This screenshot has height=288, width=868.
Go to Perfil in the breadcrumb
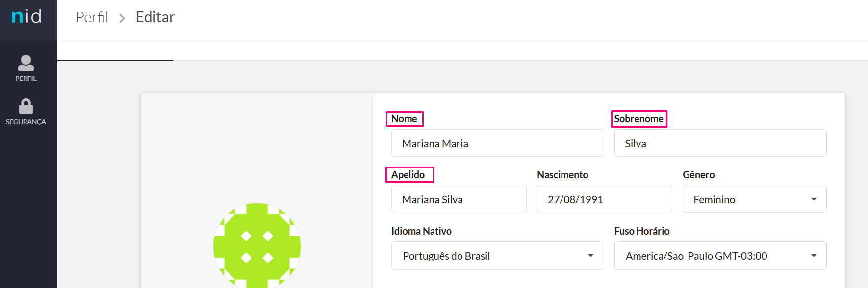[x=92, y=17]
